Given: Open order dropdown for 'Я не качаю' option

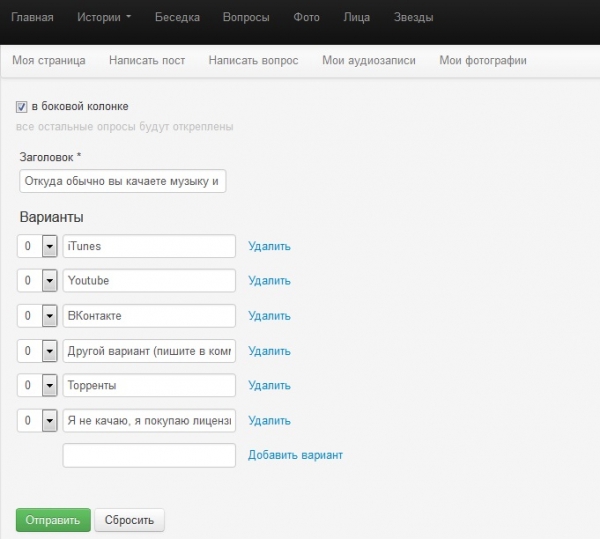Looking at the screenshot, I should (38, 420).
